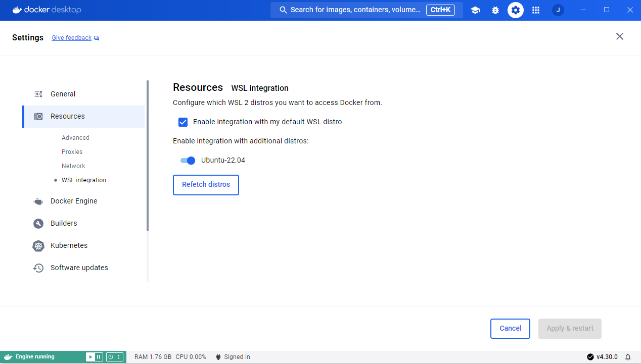This screenshot has height=364, width=641.
Task: Uncheck integration with default WSL distro
Action: 182,122
